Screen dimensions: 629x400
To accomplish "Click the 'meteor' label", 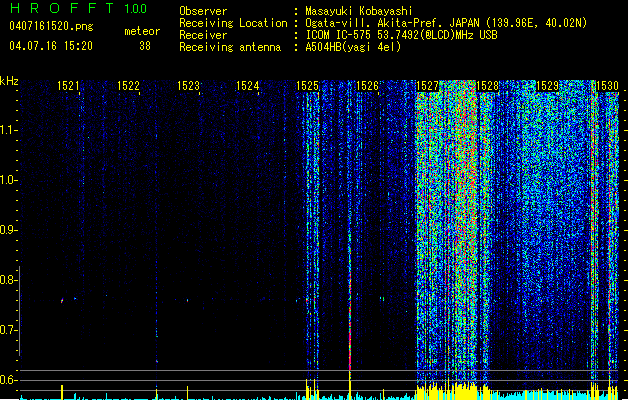I will coord(142,31).
